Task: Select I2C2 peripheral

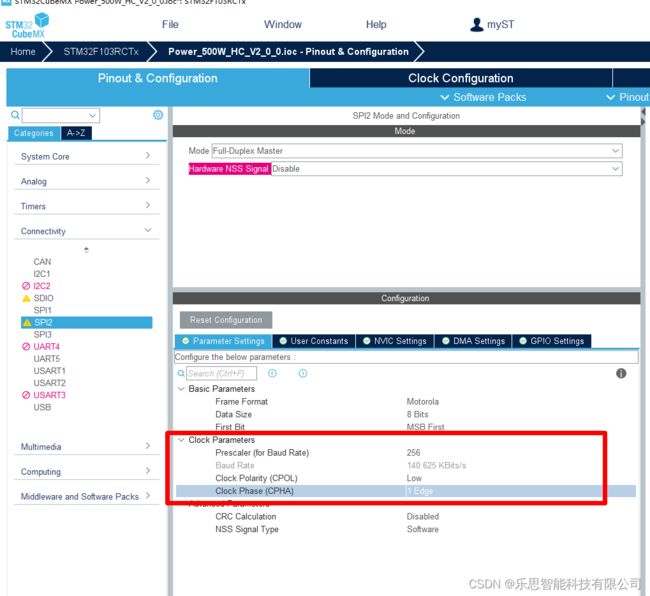Action: [42, 286]
